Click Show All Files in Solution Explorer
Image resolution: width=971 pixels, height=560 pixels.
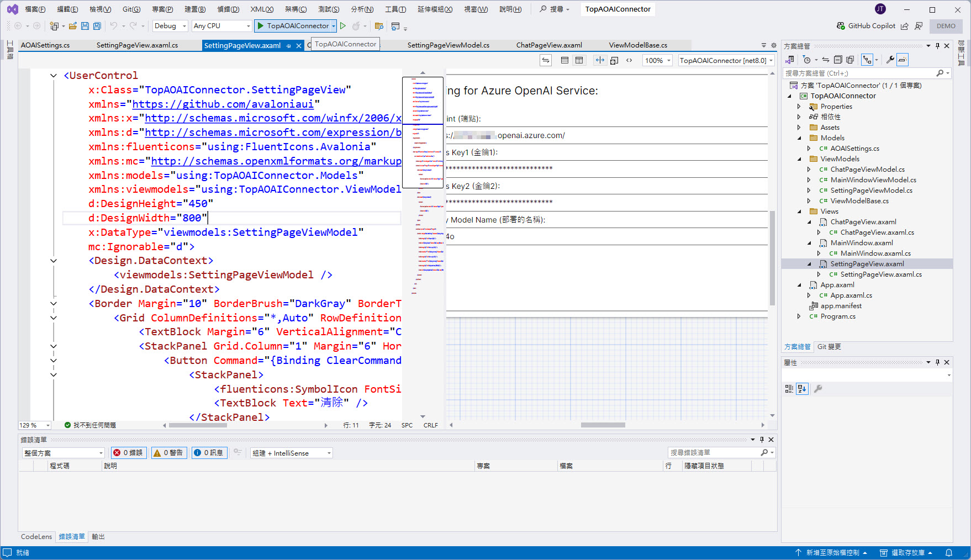(x=850, y=60)
